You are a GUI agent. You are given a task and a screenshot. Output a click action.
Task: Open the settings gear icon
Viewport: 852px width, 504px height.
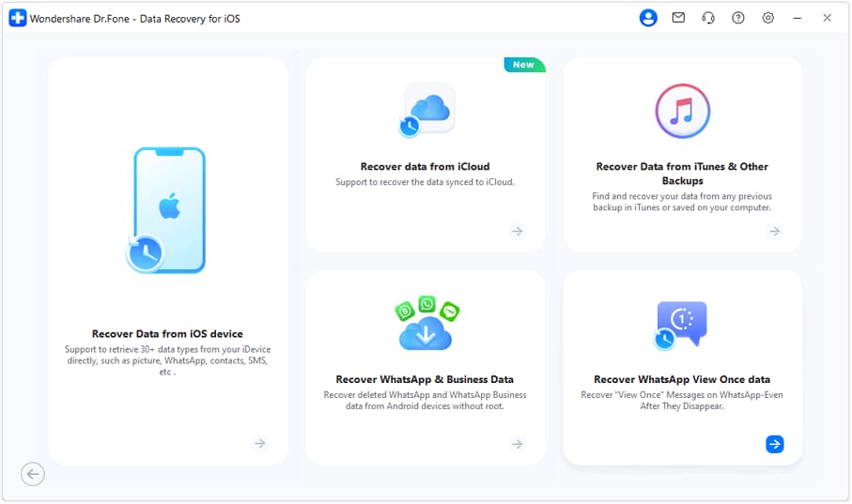[767, 18]
